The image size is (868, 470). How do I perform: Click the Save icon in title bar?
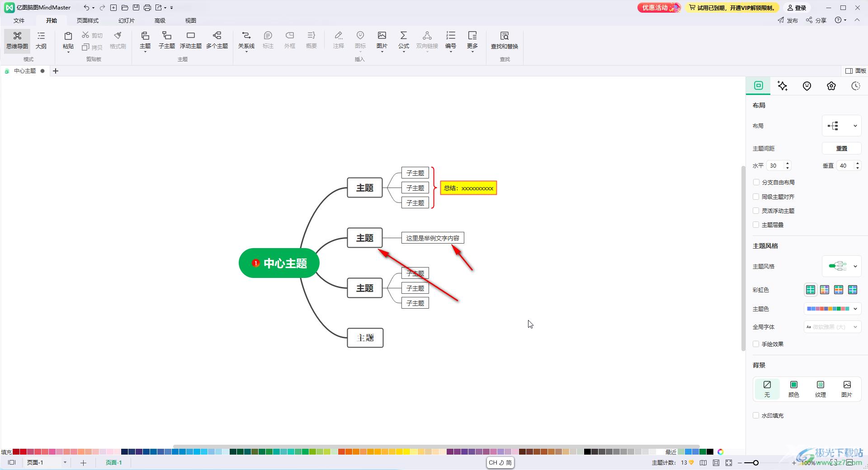coord(136,8)
